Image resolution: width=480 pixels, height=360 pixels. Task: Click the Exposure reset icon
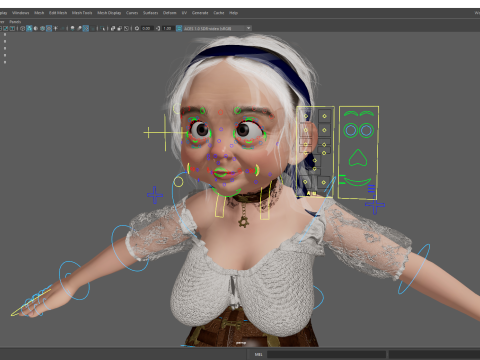pos(137,28)
